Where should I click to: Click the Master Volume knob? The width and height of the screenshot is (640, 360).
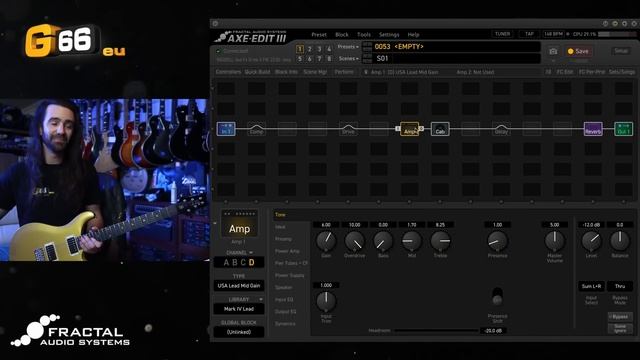pyautogui.click(x=554, y=241)
